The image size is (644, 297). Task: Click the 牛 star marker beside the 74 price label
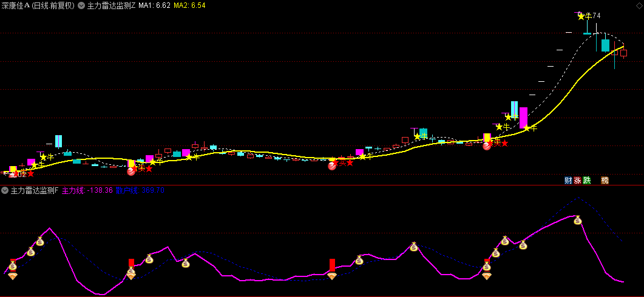[x=585, y=16]
